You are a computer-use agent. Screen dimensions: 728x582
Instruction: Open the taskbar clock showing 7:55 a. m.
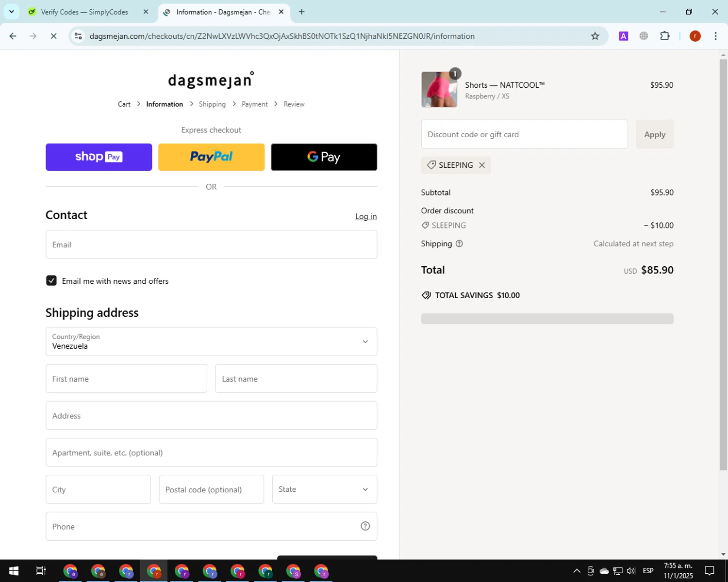[x=678, y=571]
